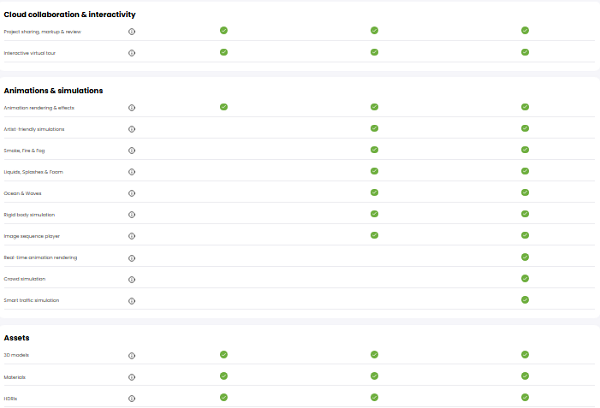Select the Animations & simulations section heading
This screenshot has height=408, width=600.
click(53, 91)
